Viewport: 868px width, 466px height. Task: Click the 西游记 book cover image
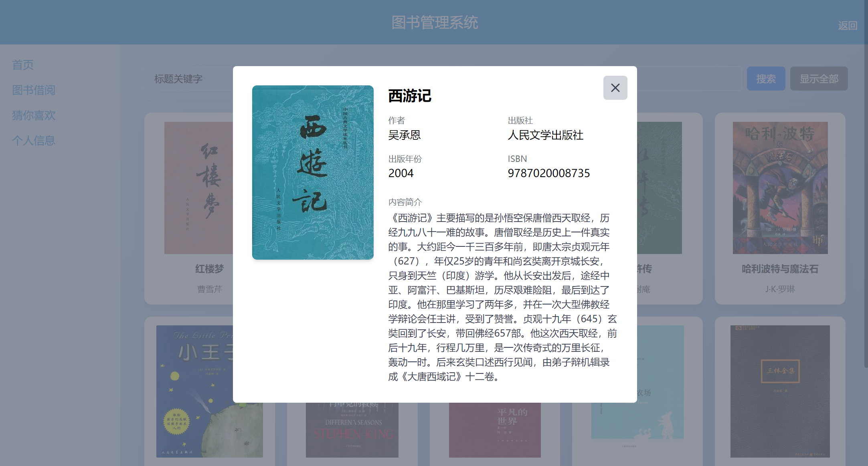pyautogui.click(x=313, y=172)
